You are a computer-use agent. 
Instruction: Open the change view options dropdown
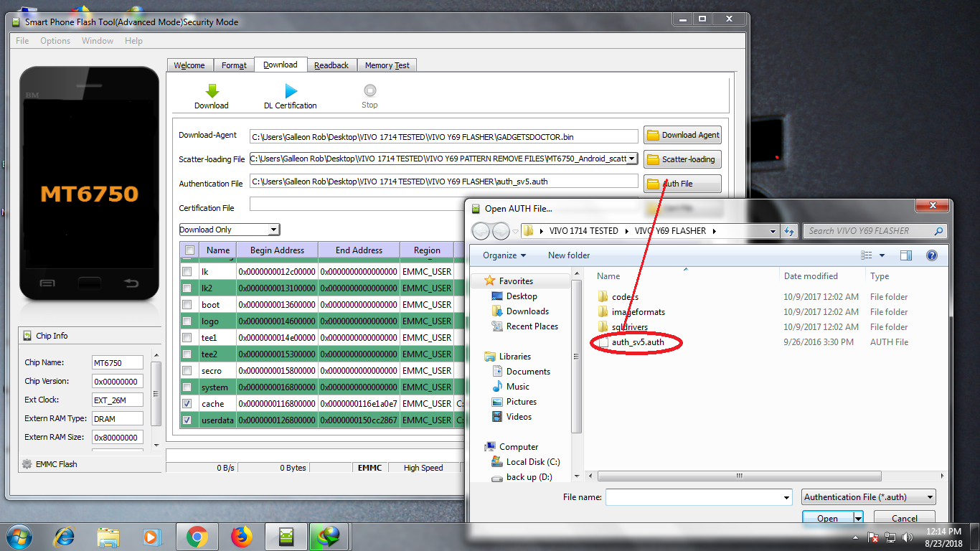[x=882, y=255]
